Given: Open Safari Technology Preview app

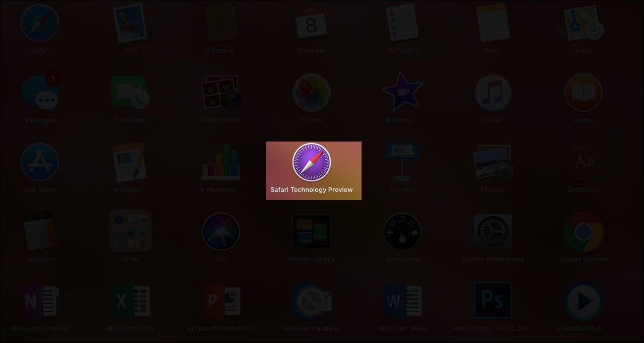Looking at the screenshot, I should (312, 163).
